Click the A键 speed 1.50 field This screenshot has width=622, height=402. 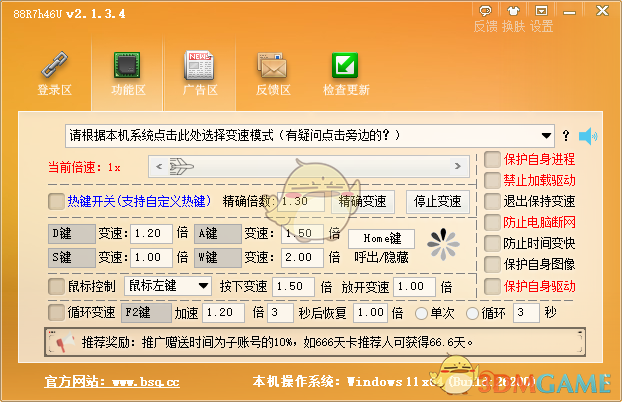pyautogui.click(x=302, y=234)
